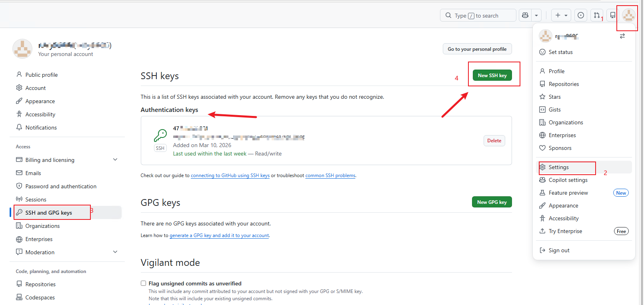Image resolution: width=644 pixels, height=305 pixels.
Task: Open the create new plus menu
Action: [x=561, y=15]
